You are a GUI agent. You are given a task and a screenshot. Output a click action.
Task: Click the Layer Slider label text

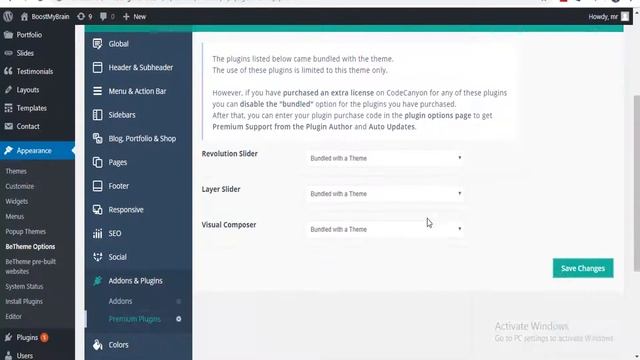click(x=221, y=189)
